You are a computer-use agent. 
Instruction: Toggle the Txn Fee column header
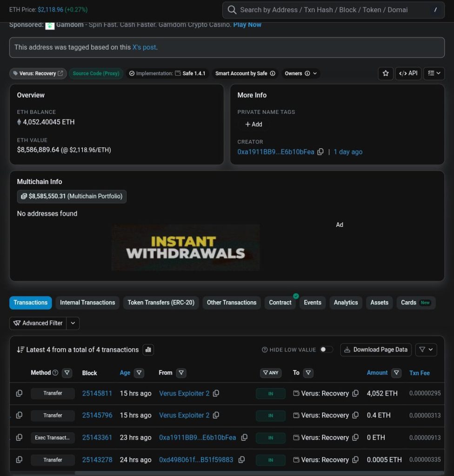(420, 373)
